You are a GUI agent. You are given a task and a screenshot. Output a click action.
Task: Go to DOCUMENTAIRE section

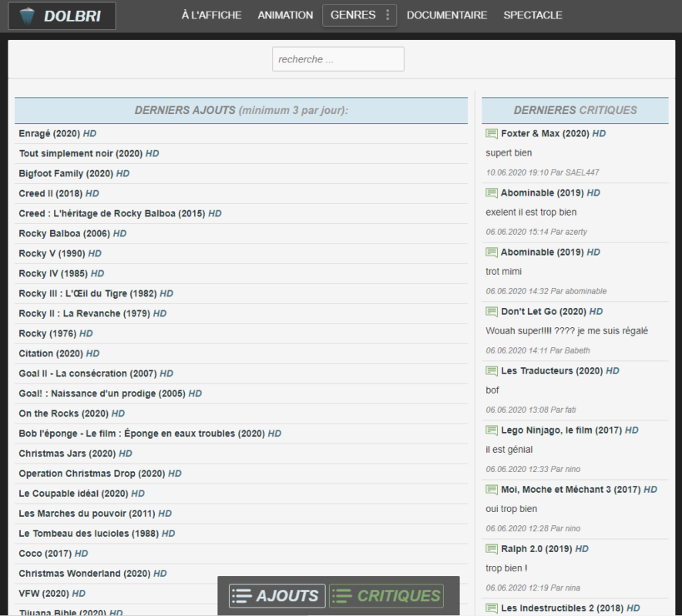447,15
